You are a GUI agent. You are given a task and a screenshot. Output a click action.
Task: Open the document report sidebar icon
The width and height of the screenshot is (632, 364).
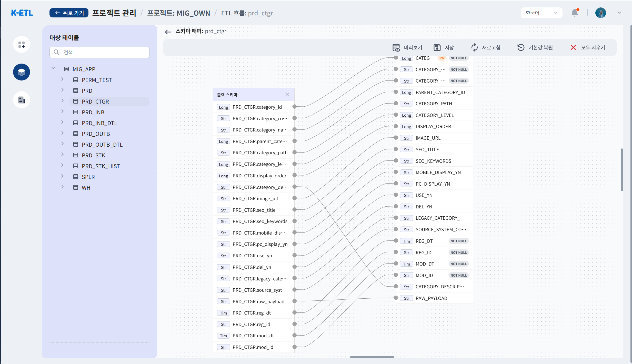(22, 100)
